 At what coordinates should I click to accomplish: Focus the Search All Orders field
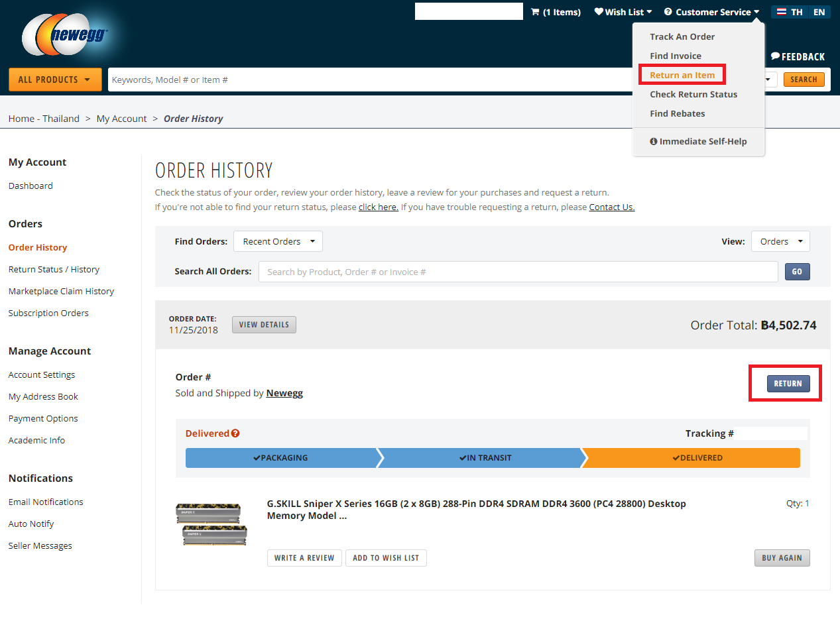[518, 272]
